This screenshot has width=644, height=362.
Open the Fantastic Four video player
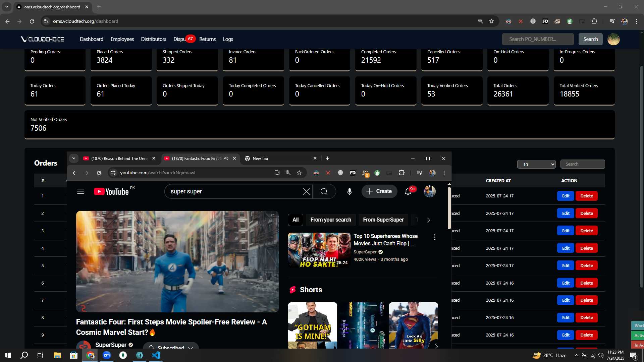177,261
